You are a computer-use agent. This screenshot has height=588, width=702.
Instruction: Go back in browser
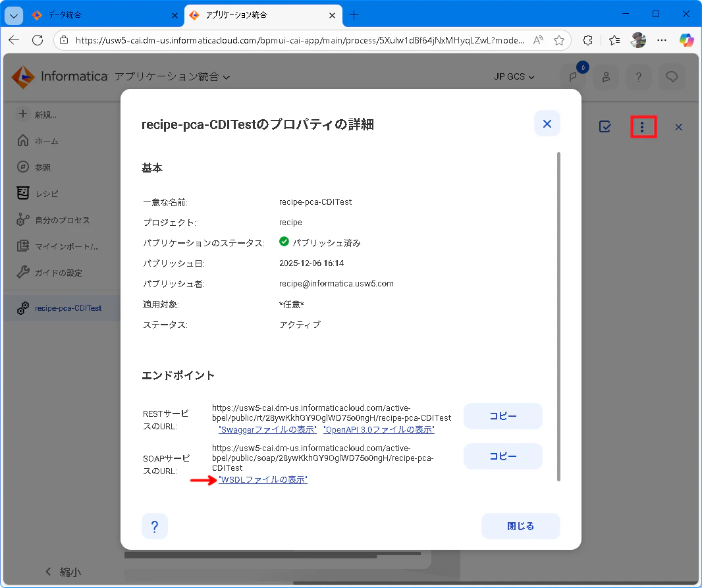pos(14,40)
